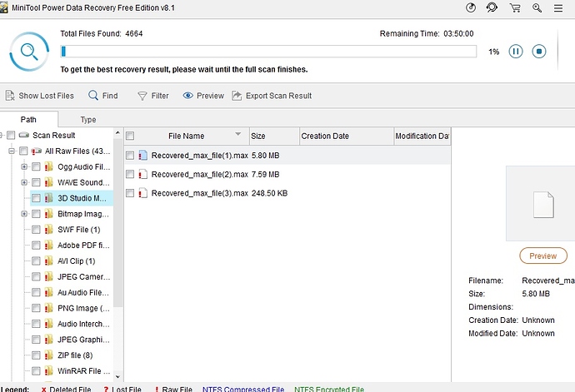Click the key register icon in title bar
This screenshot has width=575, height=392.
tap(537, 7)
